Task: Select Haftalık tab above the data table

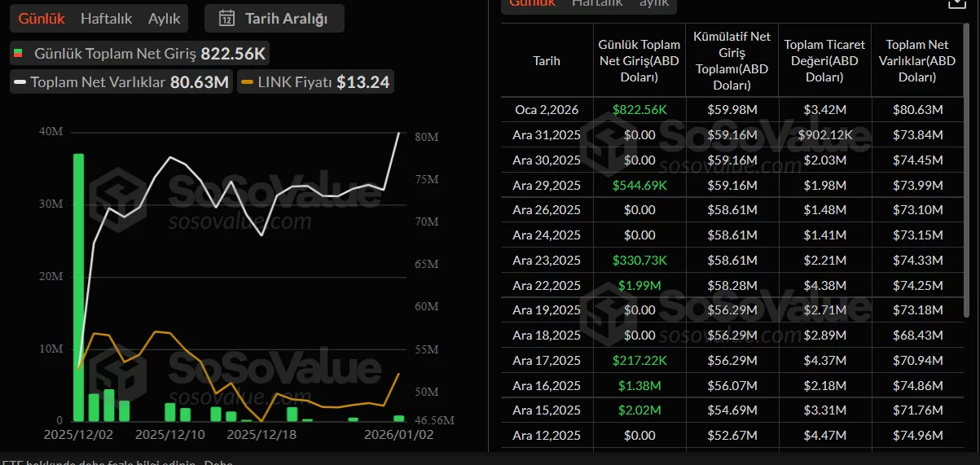Action: click(597, 4)
